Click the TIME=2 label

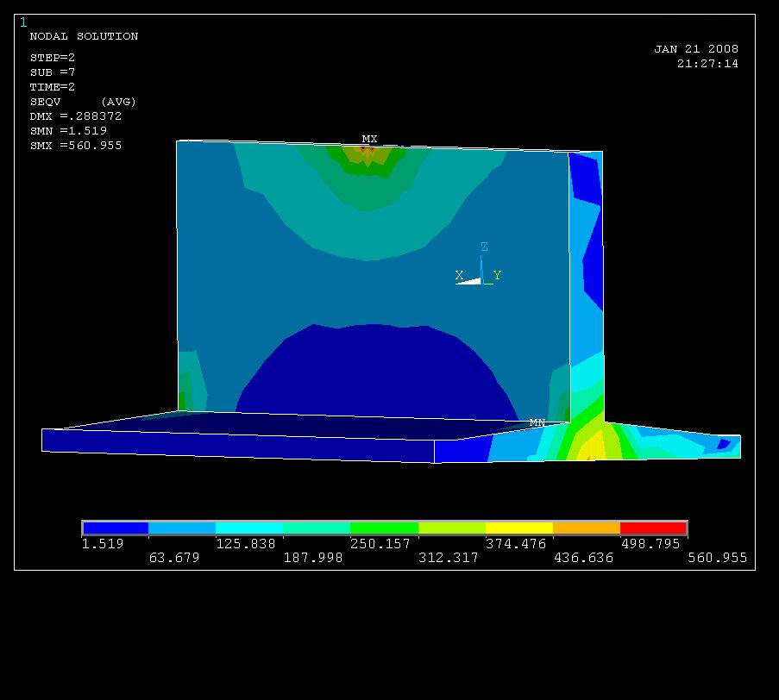(52, 87)
